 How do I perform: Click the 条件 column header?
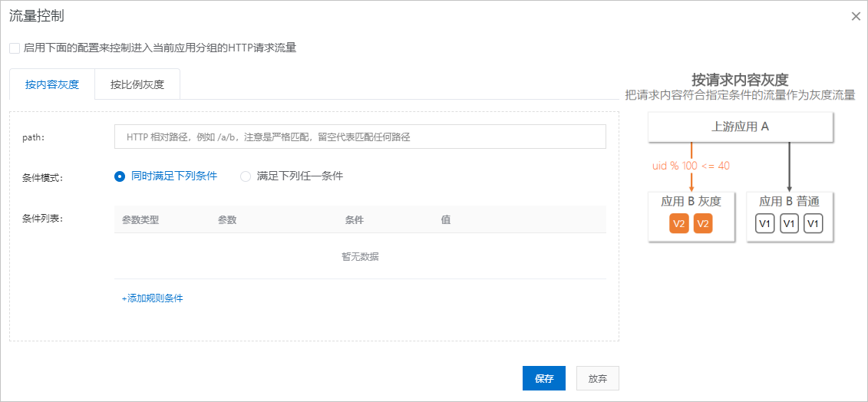355,219
